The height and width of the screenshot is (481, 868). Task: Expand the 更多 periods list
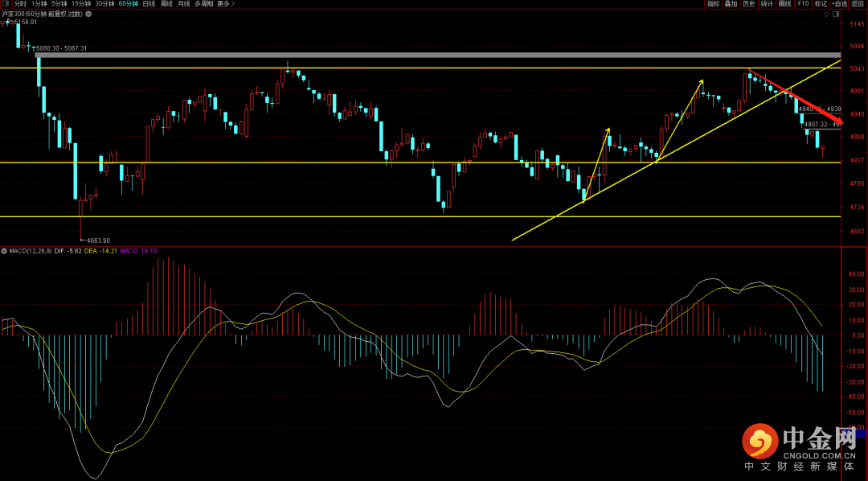pyautogui.click(x=226, y=4)
